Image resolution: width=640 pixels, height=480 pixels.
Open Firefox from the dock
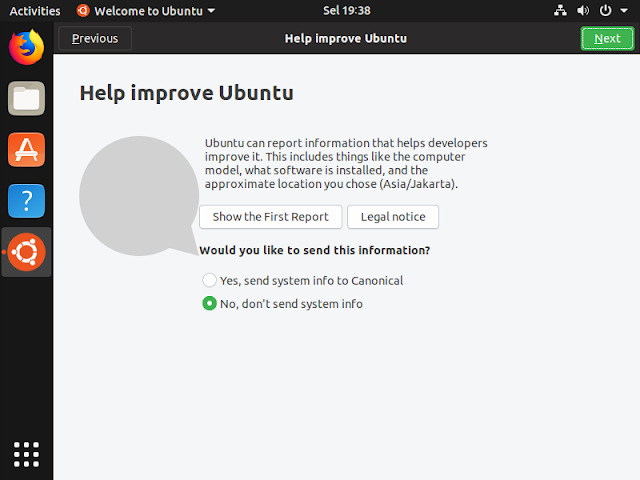click(x=27, y=47)
